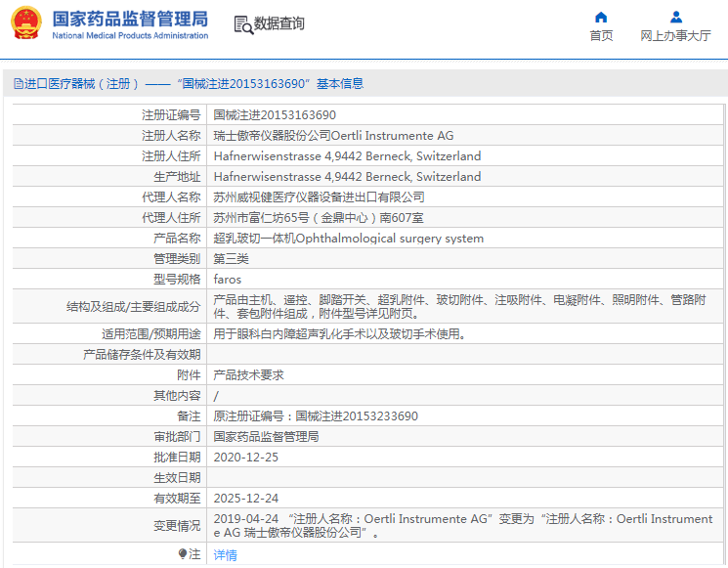Select the structure composition 产品由主机 text
728x568 pixels.
click(459, 307)
